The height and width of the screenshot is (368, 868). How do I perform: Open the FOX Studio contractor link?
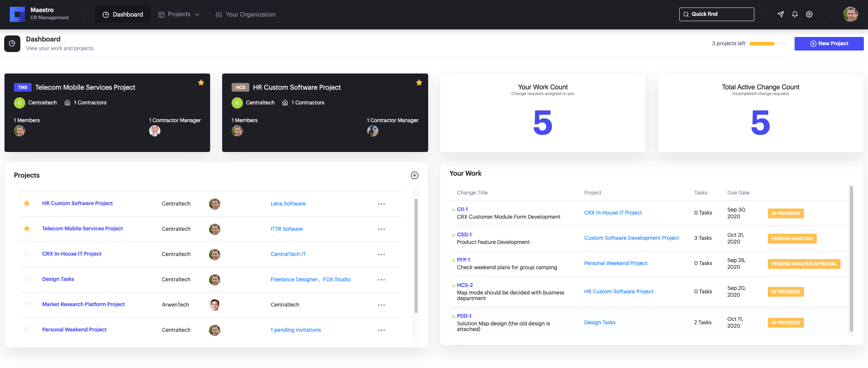point(337,279)
